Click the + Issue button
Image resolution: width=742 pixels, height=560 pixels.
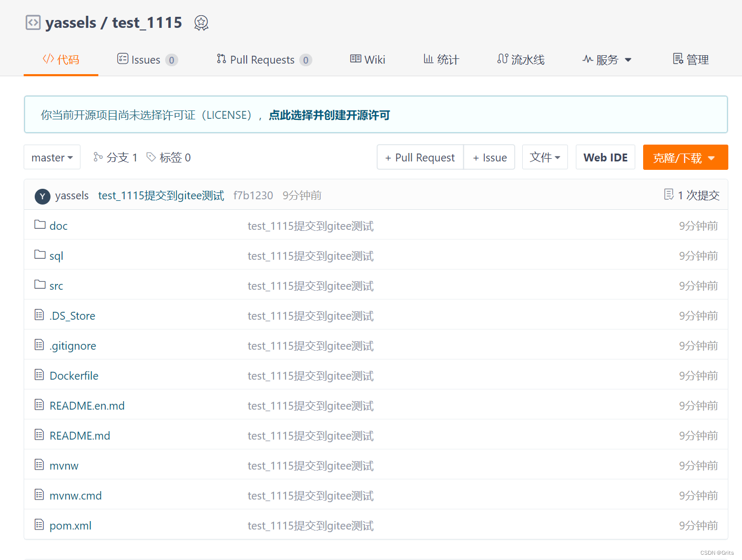click(x=490, y=157)
